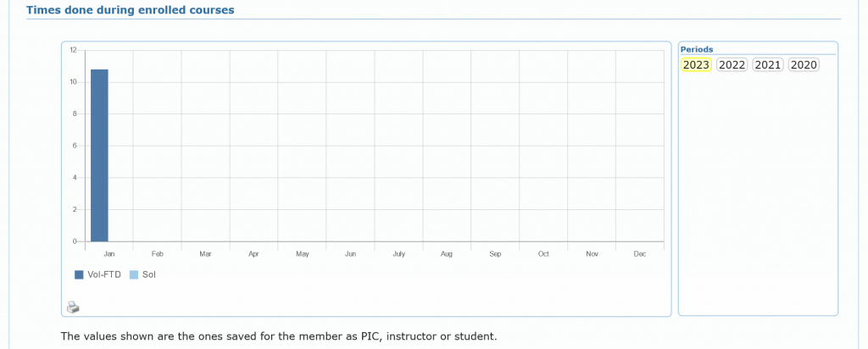The image size is (868, 349).
Task: Click the Feb label on x-axis
Action: click(157, 254)
